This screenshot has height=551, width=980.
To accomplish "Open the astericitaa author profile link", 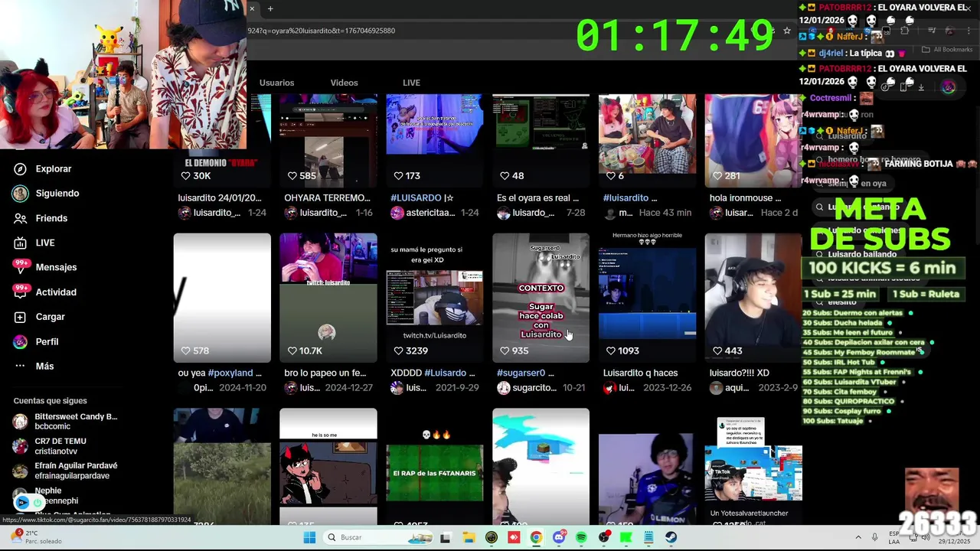I will tap(424, 213).
